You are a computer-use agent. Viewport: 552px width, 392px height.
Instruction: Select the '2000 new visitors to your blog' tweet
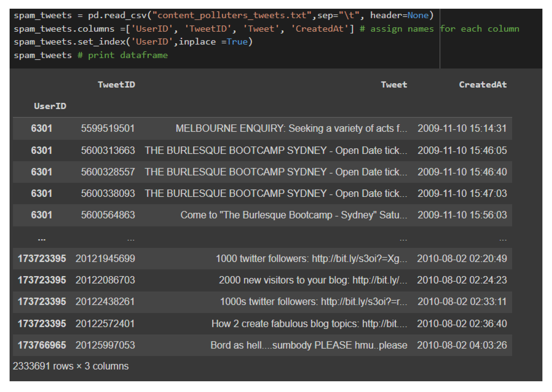313,280
